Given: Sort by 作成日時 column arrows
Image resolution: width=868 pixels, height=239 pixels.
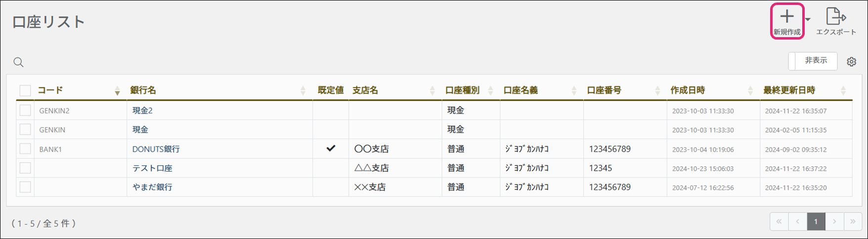Looking at the screenshot, I should (x=750, y=91).
